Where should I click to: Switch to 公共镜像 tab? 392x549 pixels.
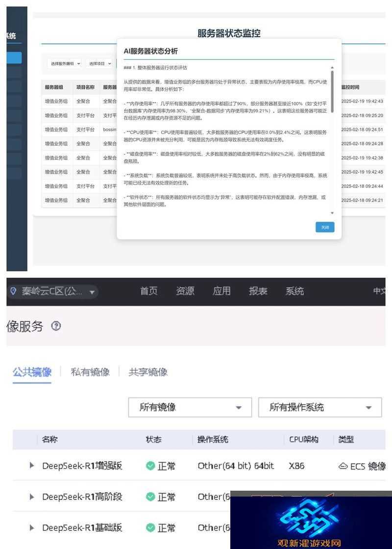click(x=32, y=372)
